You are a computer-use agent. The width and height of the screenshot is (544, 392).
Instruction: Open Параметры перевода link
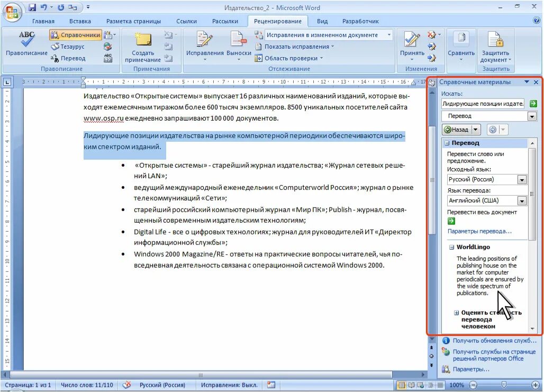(479, 231)
